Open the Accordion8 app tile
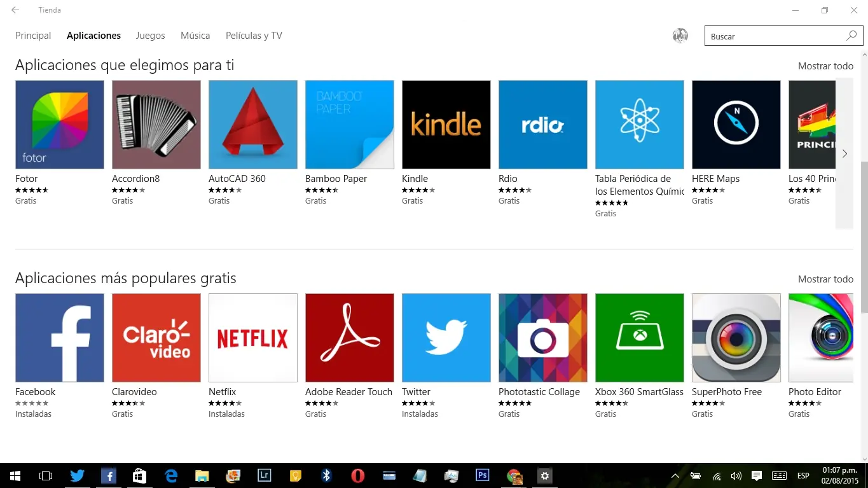Screen dimensions: 868x488 (156, 125)
